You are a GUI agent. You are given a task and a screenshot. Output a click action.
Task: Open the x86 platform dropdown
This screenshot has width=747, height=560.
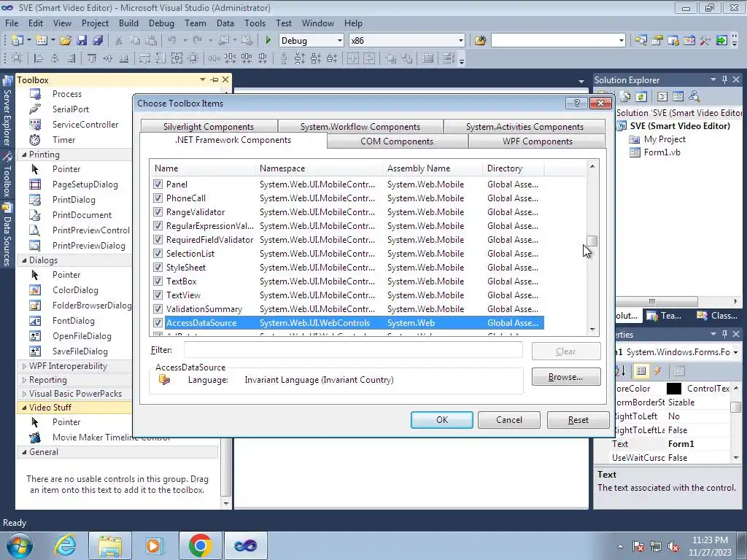[461, 41]
